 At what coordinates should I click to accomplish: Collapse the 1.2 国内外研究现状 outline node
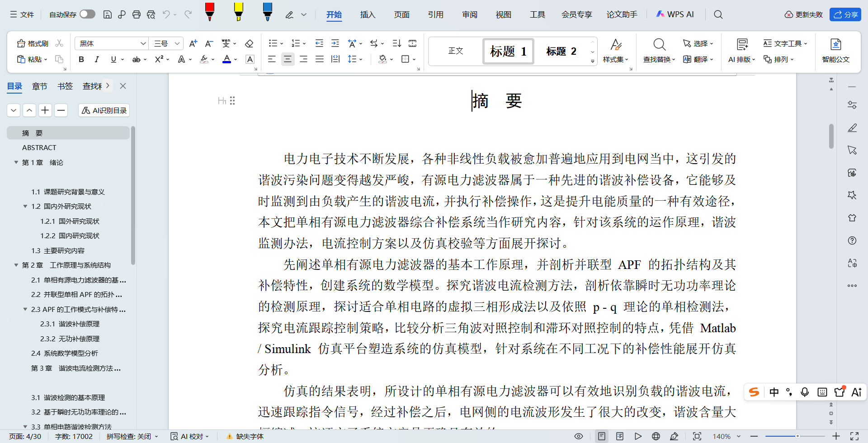pyautogui.click(x=25, y=206)
